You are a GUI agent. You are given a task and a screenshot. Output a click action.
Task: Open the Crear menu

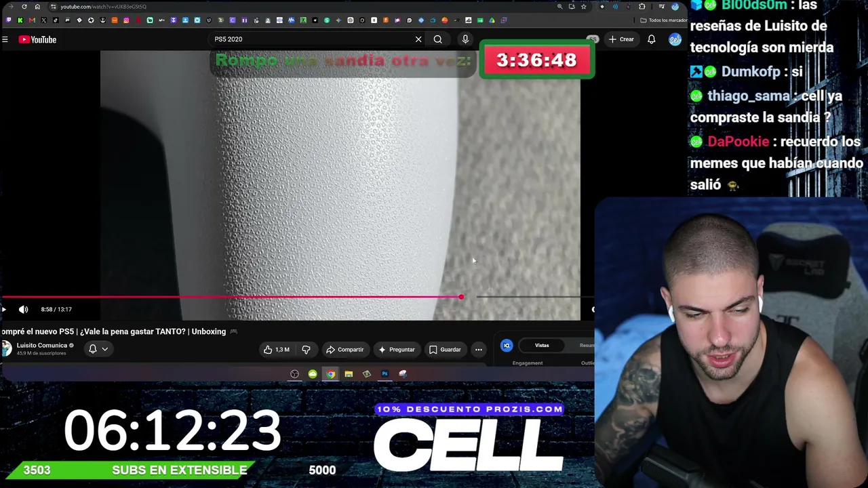(x=621, y=39)
